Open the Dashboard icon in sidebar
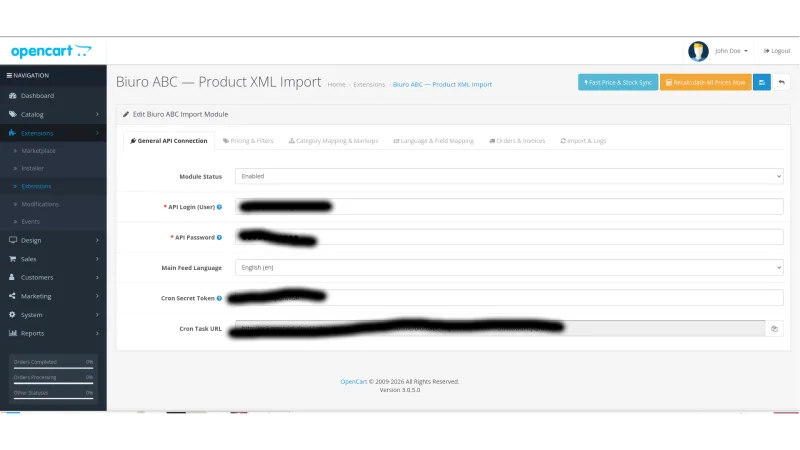Image resolution: width=800 pixels, height=450 pixels. click(13, 95)
